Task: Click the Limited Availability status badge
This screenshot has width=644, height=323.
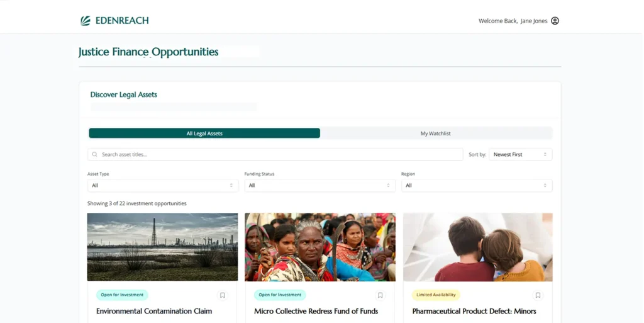Action: pos(436,295)
